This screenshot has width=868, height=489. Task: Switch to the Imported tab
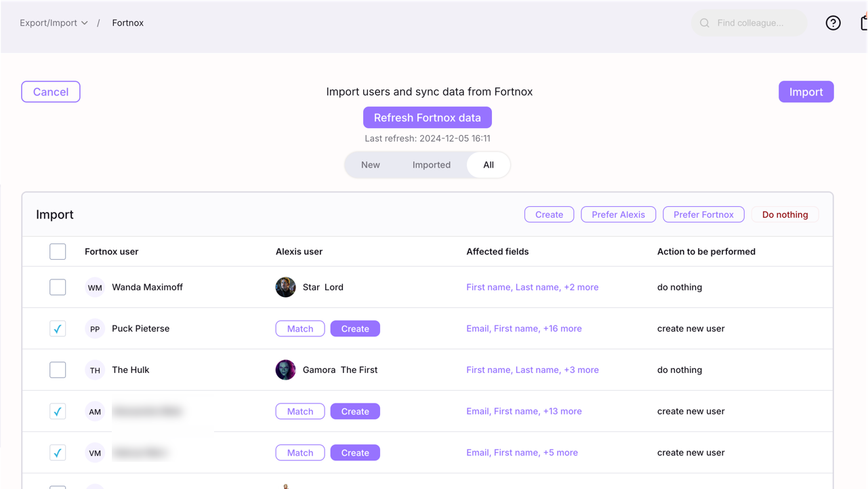click(x=432, y=165)
